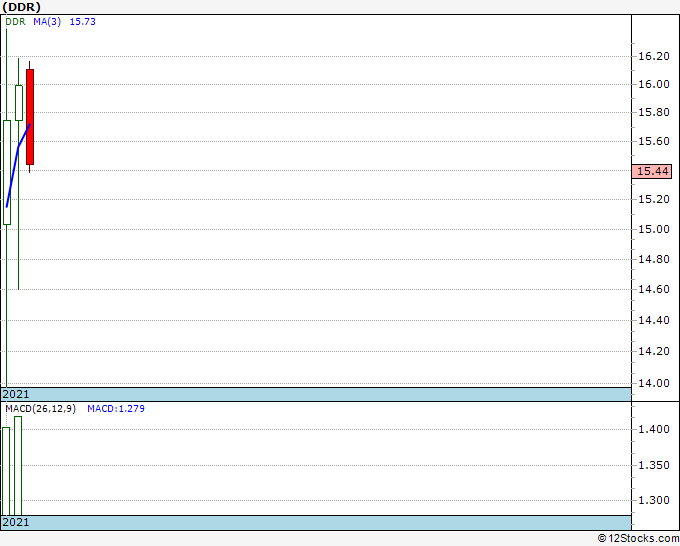Click the 1.300 MACD axis label
Screen dimensions: 680x546
point(654,500)
